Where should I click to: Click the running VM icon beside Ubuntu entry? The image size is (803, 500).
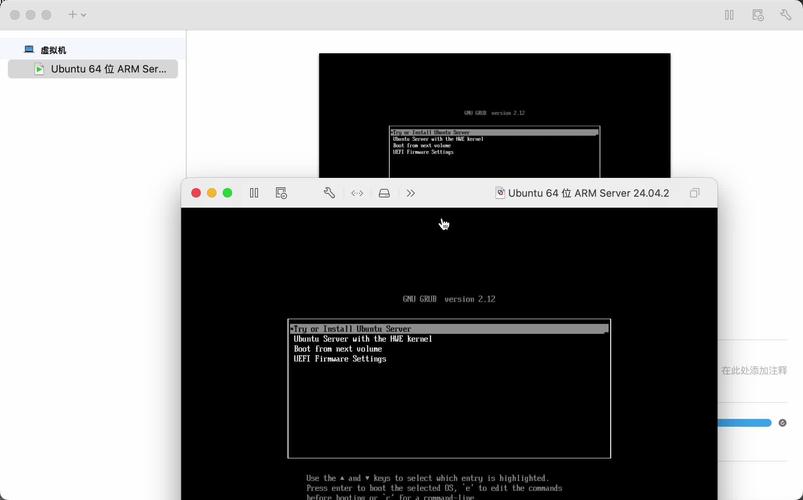tap(39, 69)
